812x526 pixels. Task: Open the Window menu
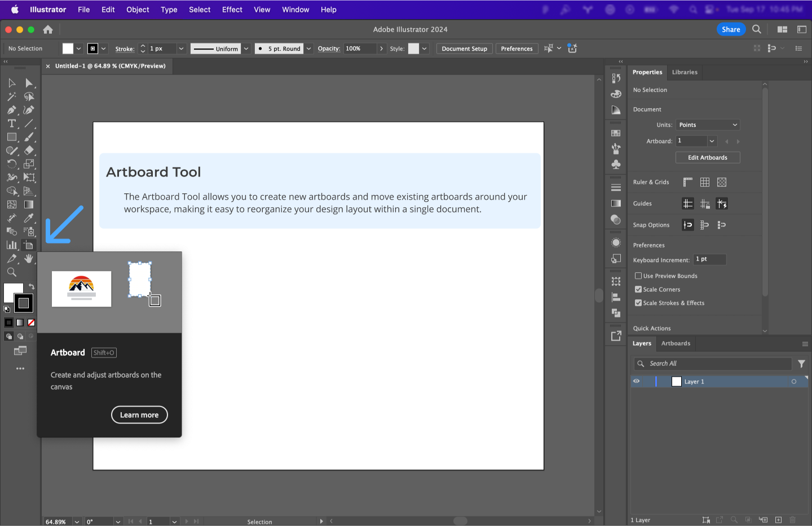point(295,9)
